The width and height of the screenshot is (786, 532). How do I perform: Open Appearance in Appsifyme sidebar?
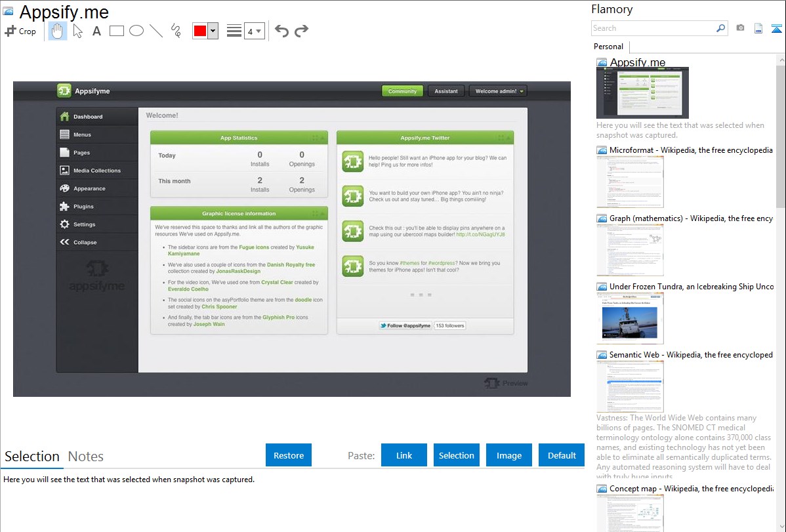click(96, 188)
